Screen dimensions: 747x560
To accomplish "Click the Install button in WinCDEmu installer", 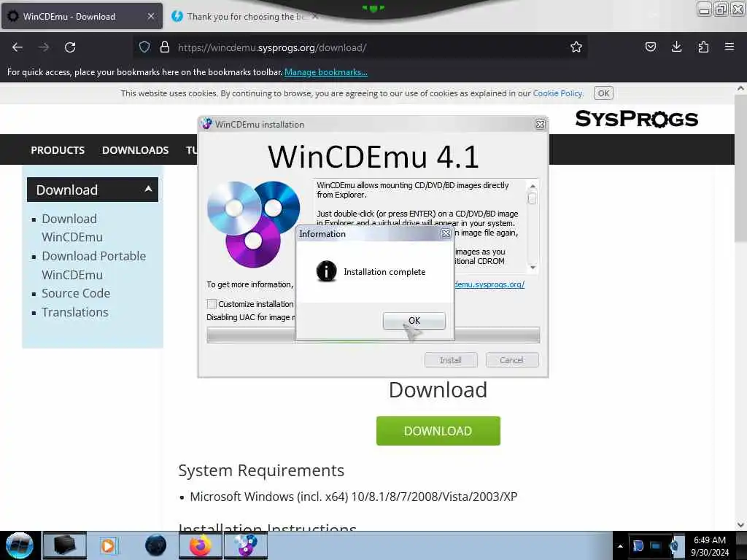I will tap(451, 360).
